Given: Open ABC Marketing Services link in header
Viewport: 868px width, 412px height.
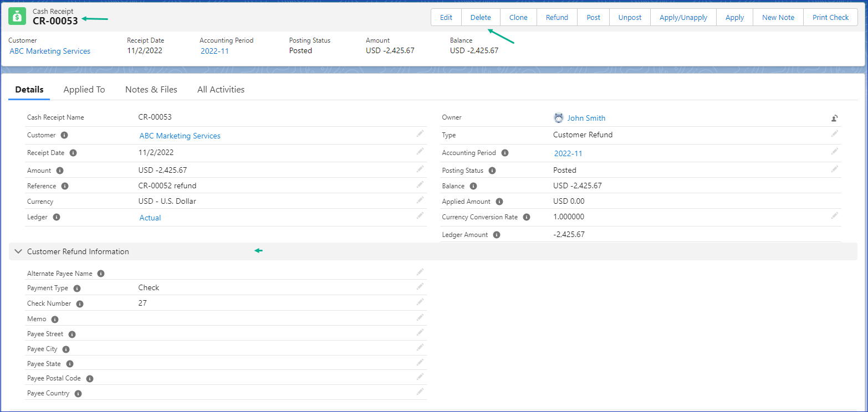Looking at the screenshot, I should point(50,51).
